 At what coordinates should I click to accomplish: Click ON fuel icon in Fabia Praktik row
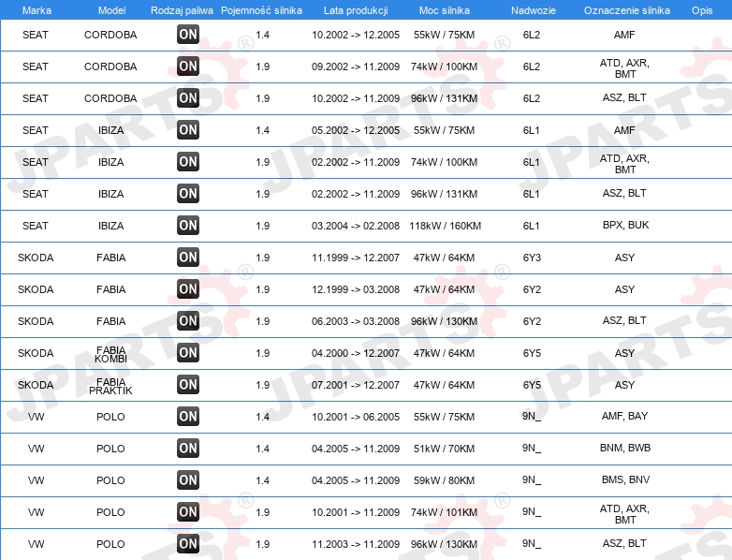[188, 384]
